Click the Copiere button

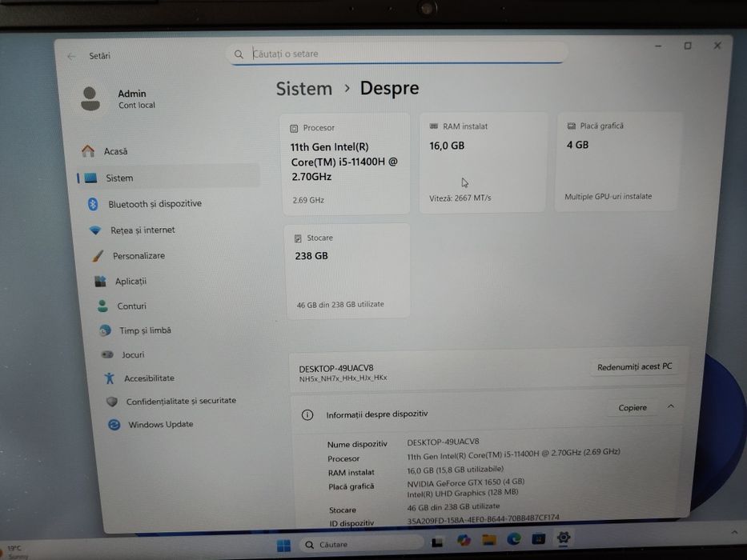[633, 408]
